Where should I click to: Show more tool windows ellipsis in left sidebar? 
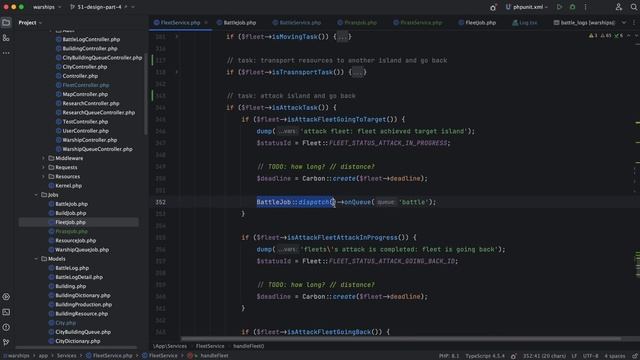tap(6, 53)
